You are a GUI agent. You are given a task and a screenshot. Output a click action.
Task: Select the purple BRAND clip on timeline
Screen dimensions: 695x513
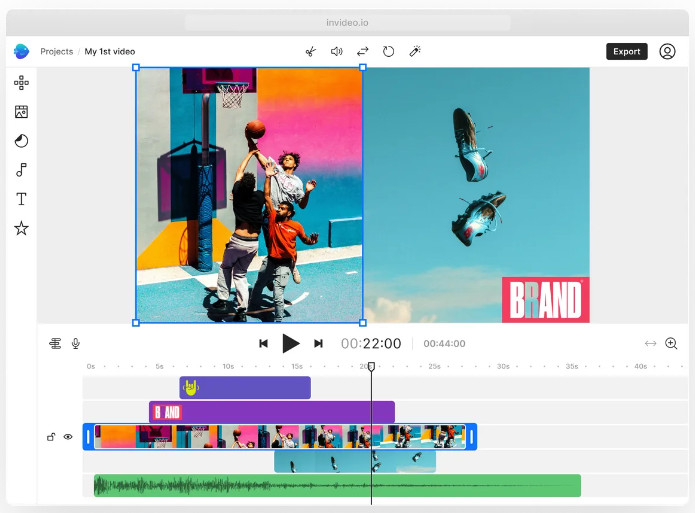point(271,412)
